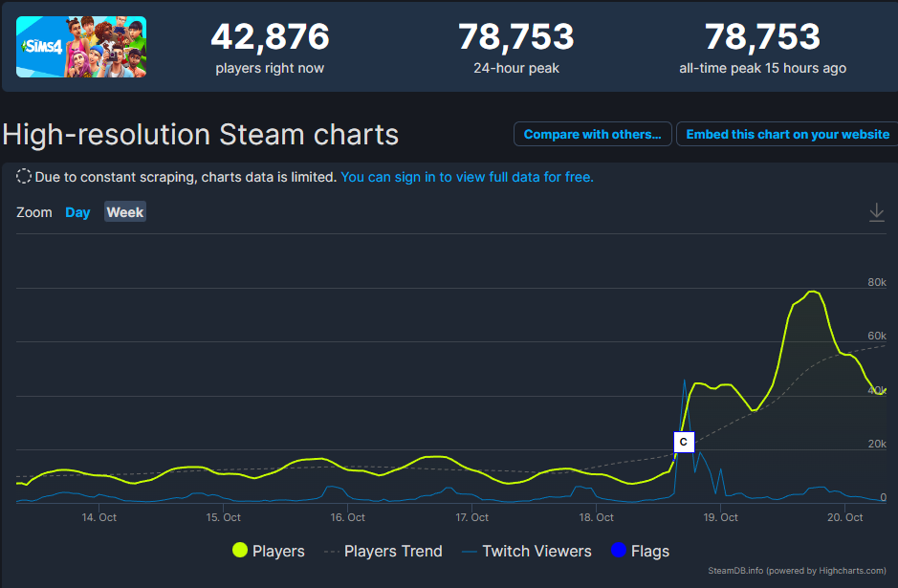Viewport: 898px width, 588px height.
Task: Select the Week zoom option
Action: click(x=125, y=212)
